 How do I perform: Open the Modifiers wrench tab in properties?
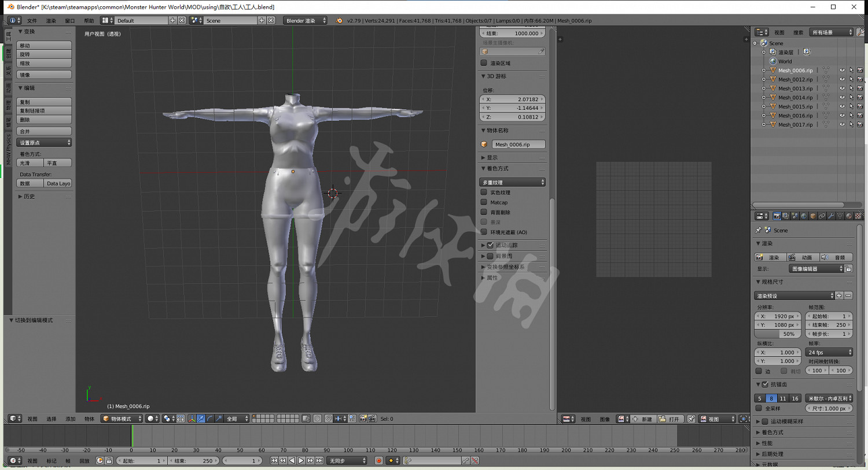831,216
